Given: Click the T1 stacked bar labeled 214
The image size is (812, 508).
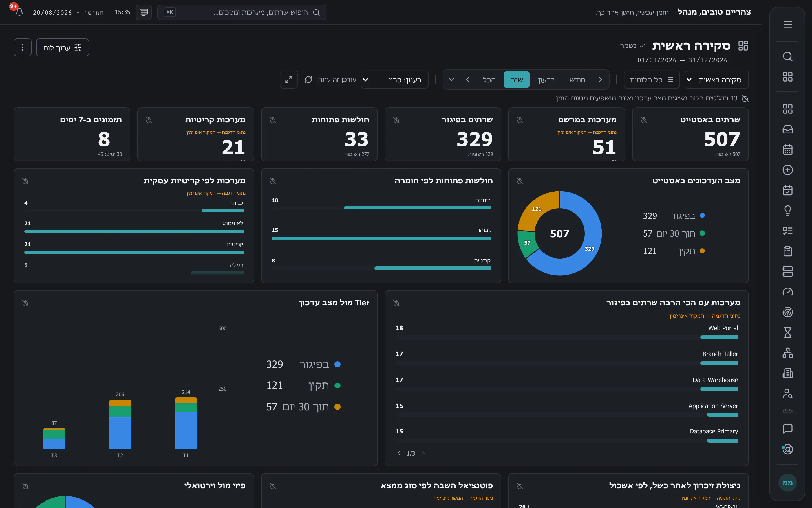Looking at the screenshot, I should 186,423.
